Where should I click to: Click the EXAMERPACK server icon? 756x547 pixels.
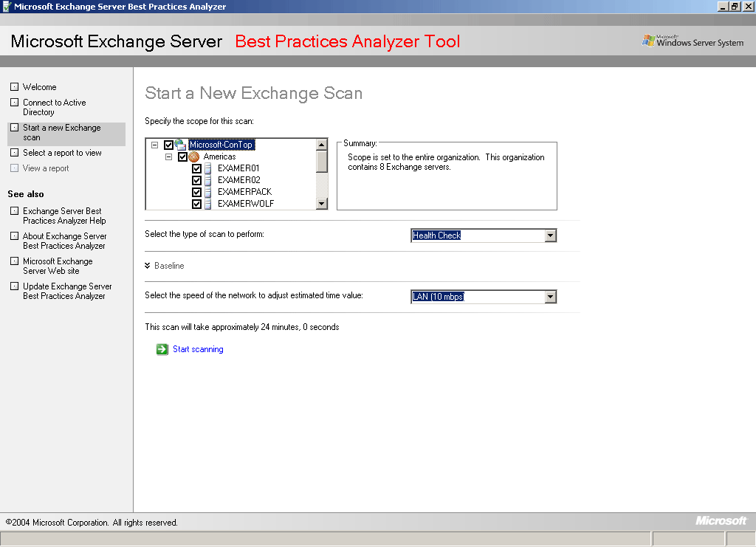[209, 192]
